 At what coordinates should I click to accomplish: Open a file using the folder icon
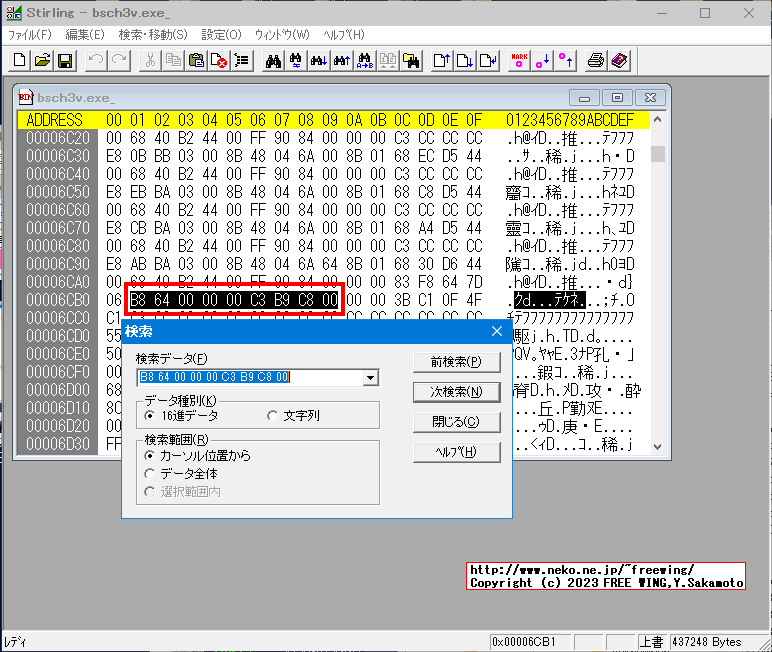point(42,61)
